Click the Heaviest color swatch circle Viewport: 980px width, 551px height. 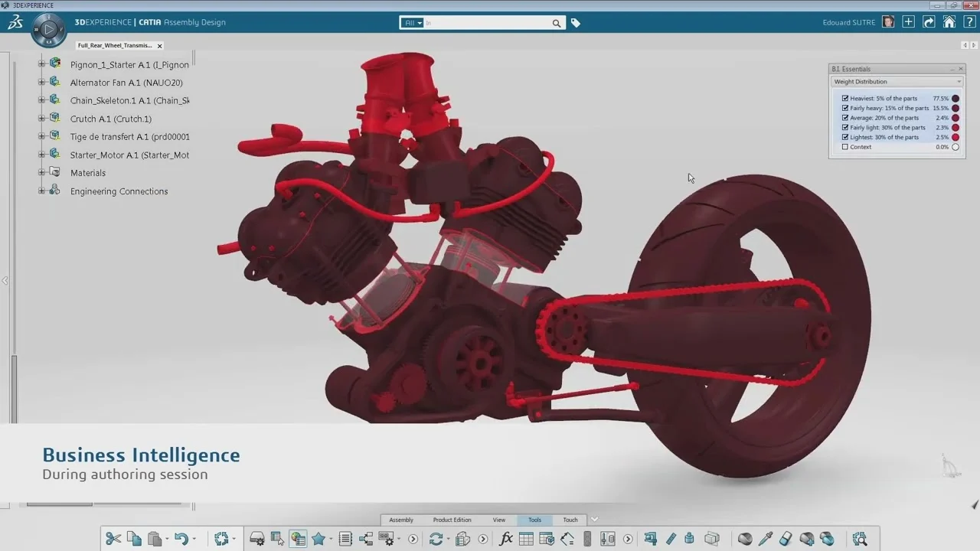(x=955, y=99)
